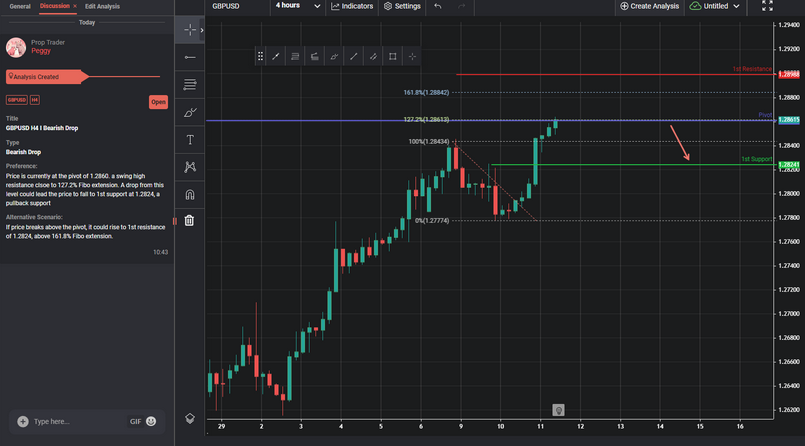Open the Untitled layout dropdown
This screenshot has height=446, width=805.
(x=714, y=6)
